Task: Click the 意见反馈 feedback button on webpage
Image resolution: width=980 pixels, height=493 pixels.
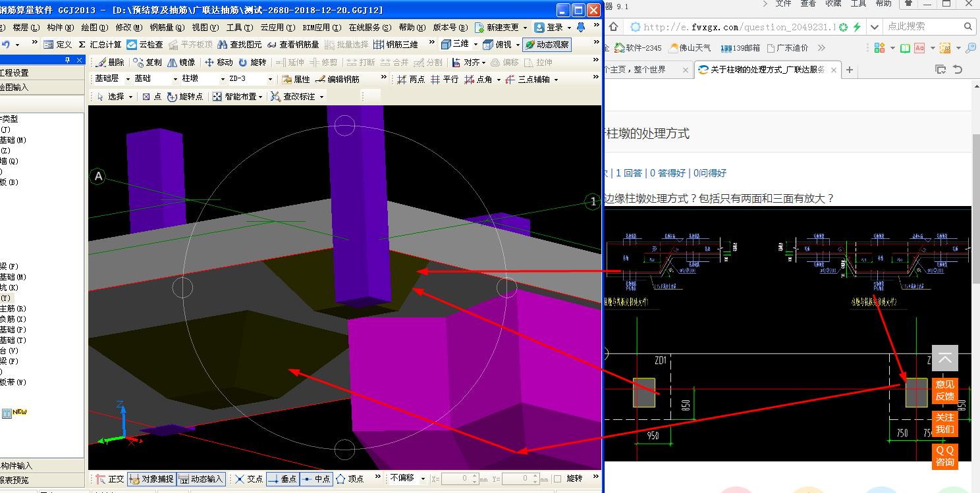Action: coord(944,390)
